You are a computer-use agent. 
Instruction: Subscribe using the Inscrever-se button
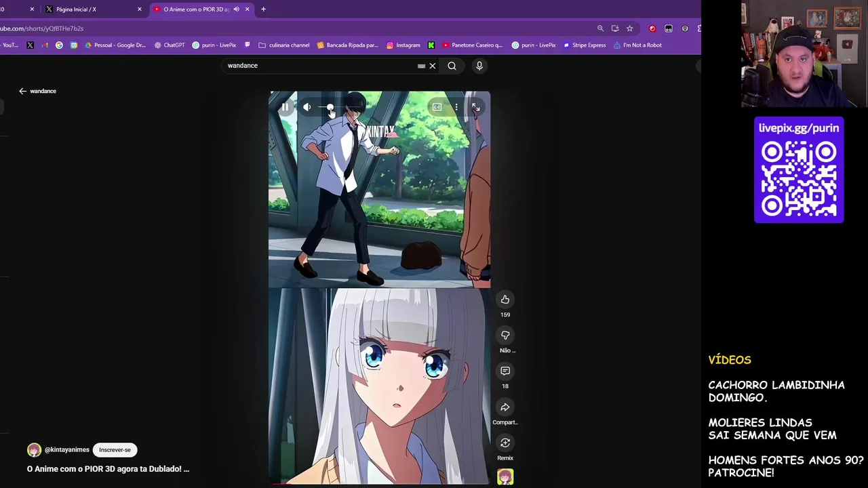(115, 450)
